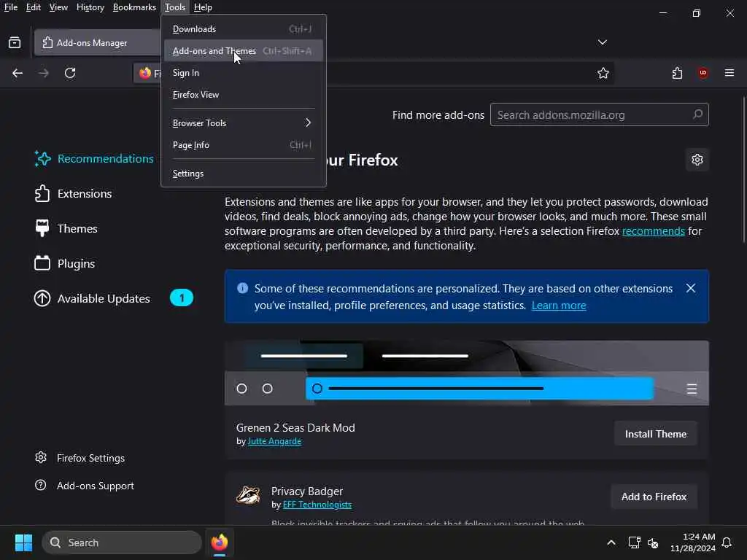Follow the recommends link
Screen dimensions: 747x560
pos(653,231)
